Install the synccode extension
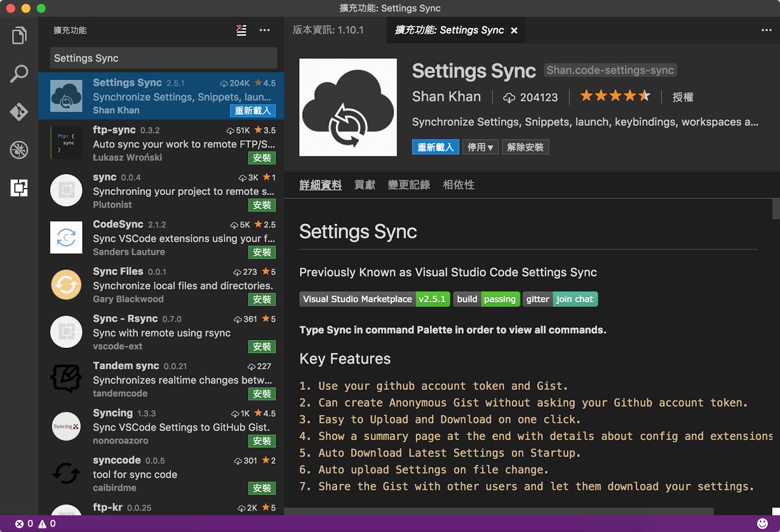 (x=262, y=488)
